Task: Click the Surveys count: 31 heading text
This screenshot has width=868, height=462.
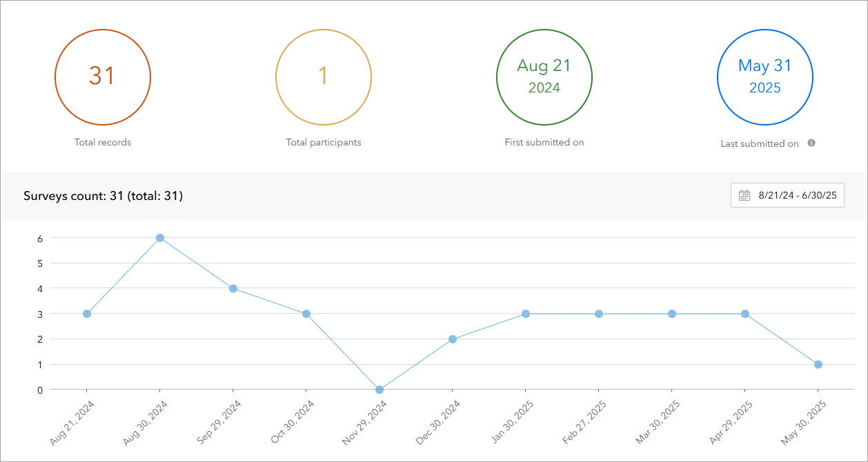Action: pos(103,196)
